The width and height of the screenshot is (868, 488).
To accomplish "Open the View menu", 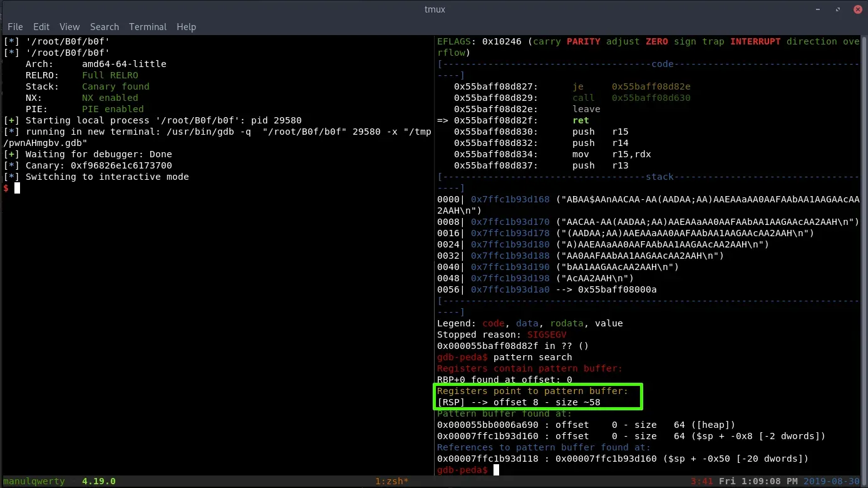I will coord(70,27).
